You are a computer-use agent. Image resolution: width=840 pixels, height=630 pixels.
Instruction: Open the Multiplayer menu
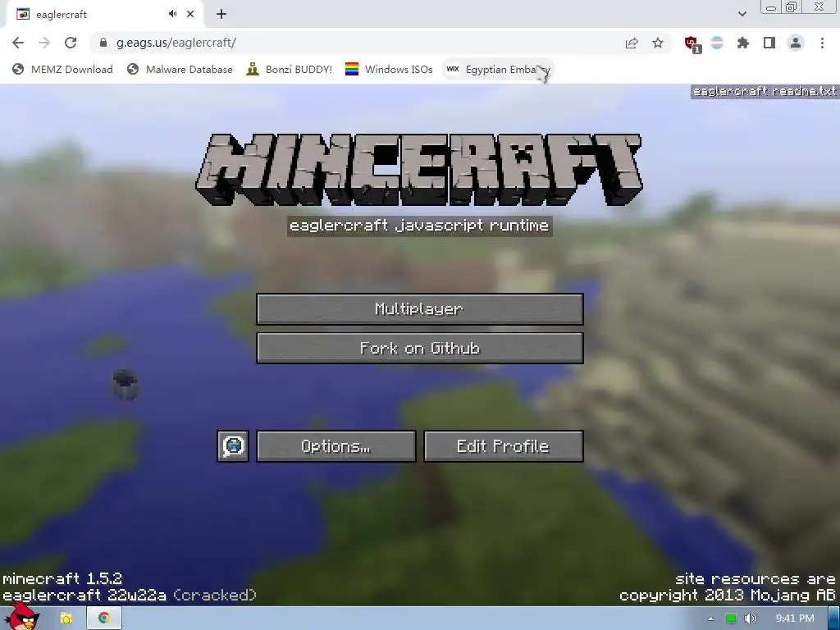pyautogui.click(x=419, y=309)
